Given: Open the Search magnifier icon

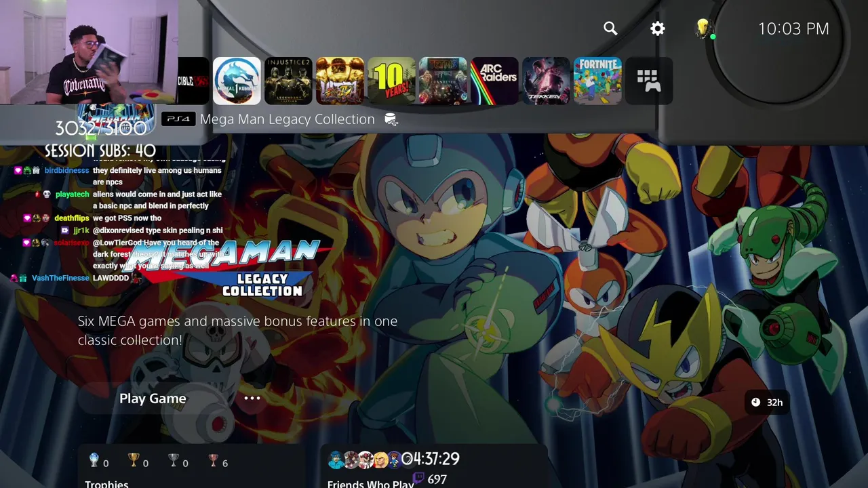Looking at the screenshot, I should click(x=610, y=28).
